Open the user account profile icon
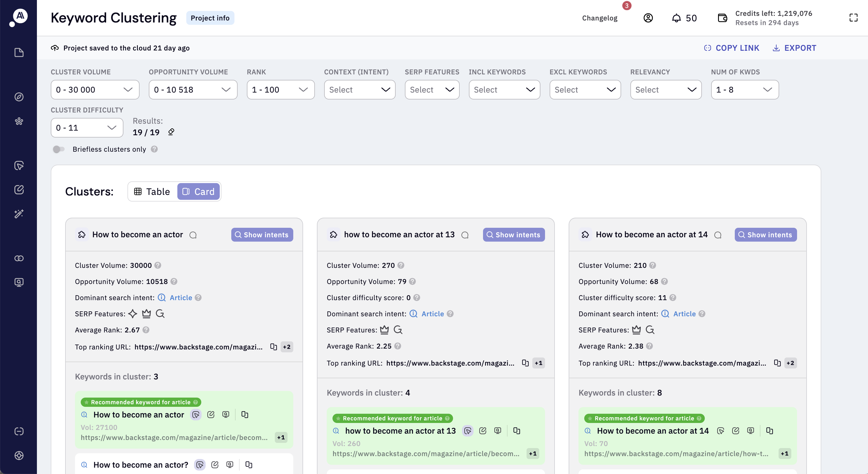 [x=648, y=18]
